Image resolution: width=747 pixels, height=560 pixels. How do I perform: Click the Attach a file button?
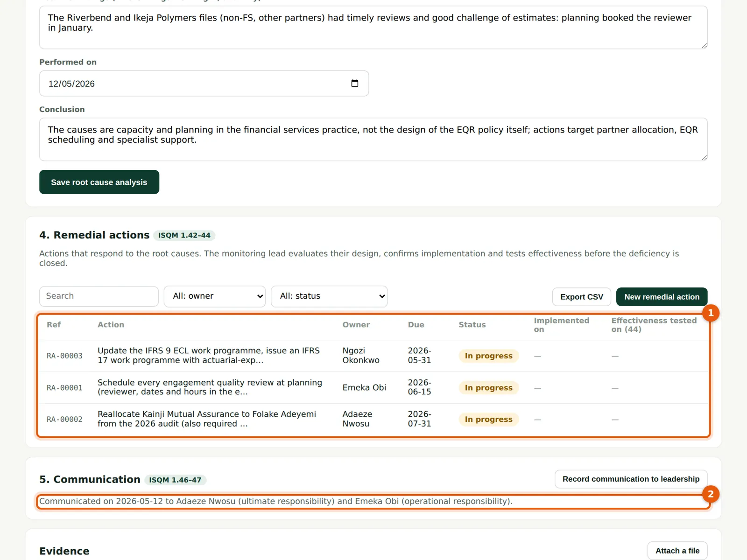(677, 551)
